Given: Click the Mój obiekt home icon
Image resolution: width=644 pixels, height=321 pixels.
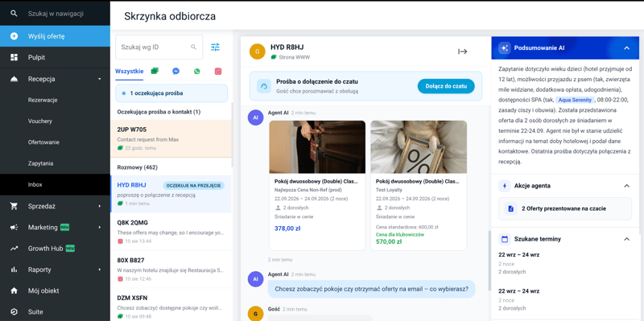Looking at the screenshot, I should (x=14, y=290).
